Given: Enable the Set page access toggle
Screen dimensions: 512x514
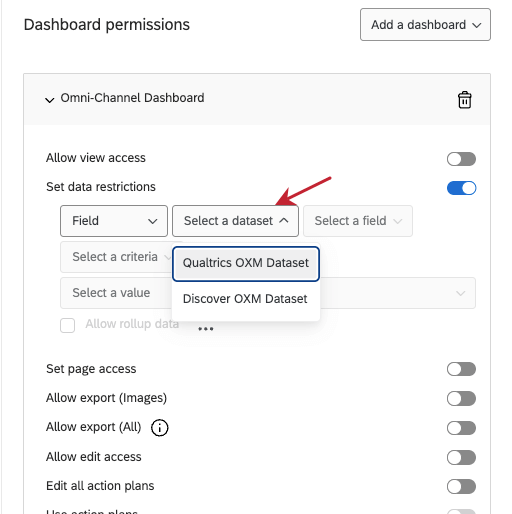Looking at the screenshot, I should [461, 369].
